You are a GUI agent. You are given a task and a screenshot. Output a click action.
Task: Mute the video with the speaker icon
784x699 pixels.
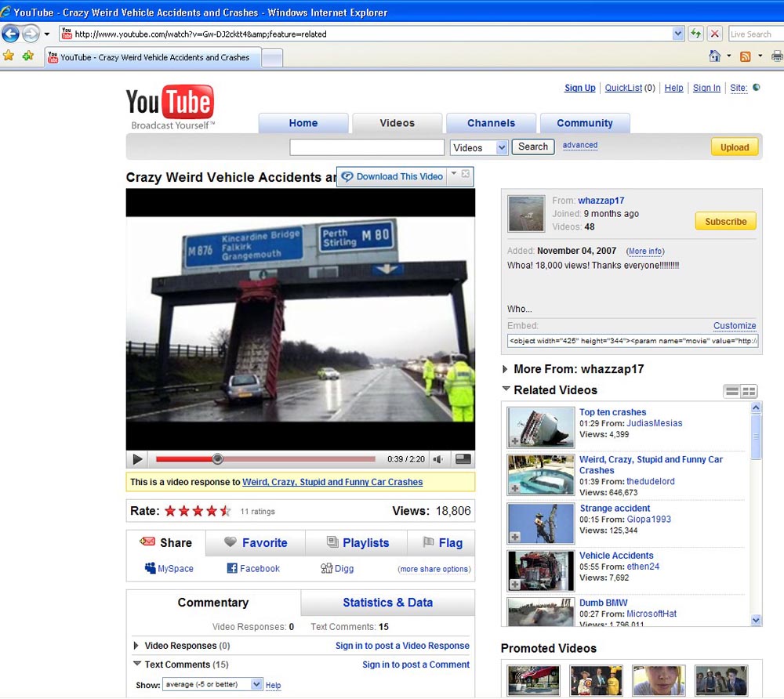(x=438, y=460)
